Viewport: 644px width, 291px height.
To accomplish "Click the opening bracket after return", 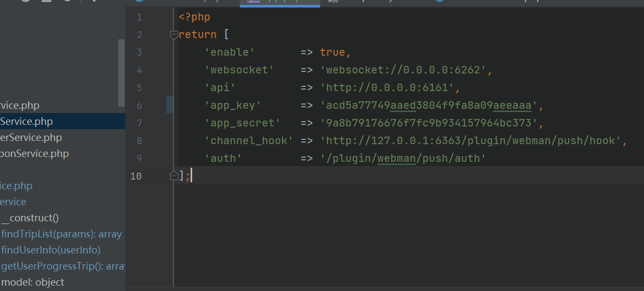I will coord(226,35).
